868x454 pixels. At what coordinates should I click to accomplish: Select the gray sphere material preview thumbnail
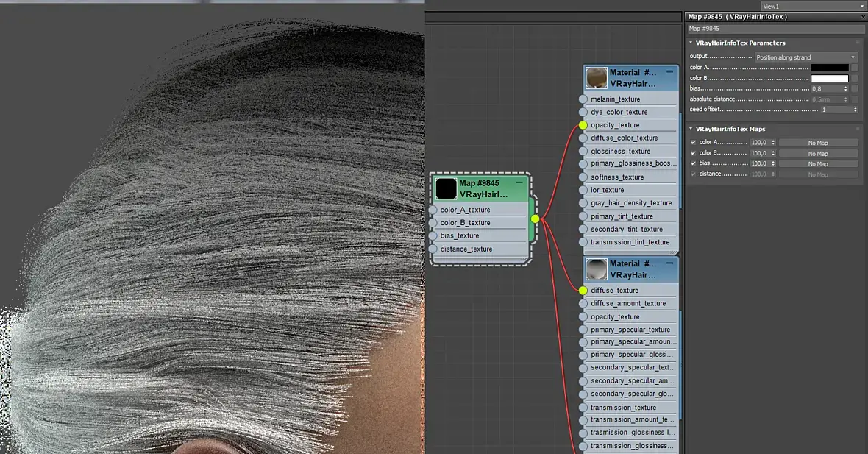[x=596, y=269]
